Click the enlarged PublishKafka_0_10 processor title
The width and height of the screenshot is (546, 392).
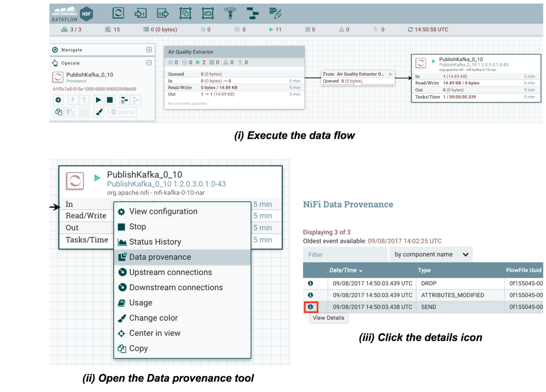144,175
